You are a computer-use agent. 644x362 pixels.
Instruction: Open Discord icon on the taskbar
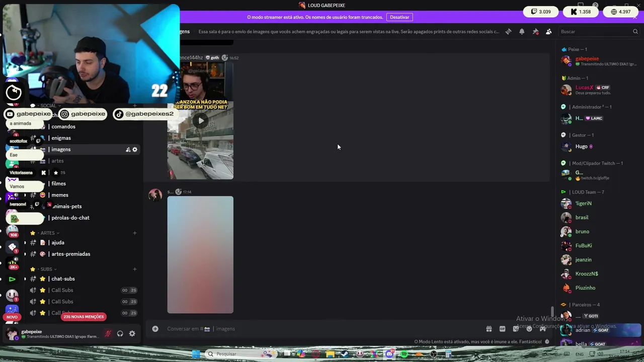389,354
